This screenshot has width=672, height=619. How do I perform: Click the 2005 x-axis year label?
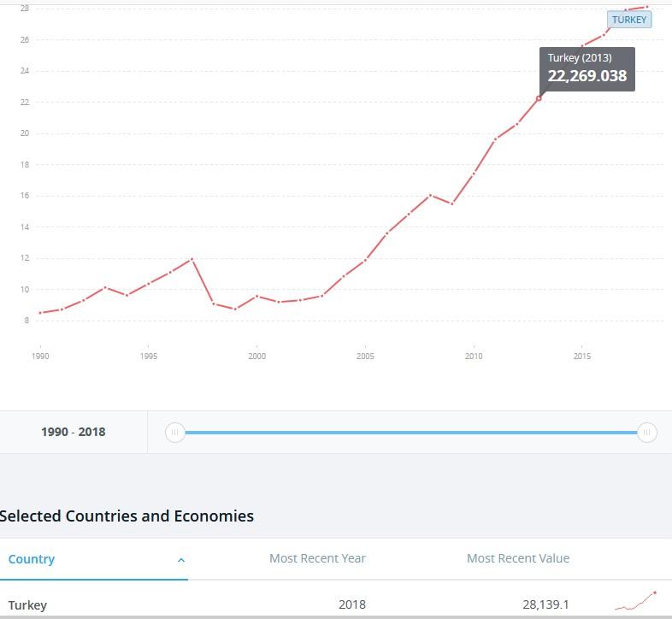pyautogui.click(x=365, y=356)
